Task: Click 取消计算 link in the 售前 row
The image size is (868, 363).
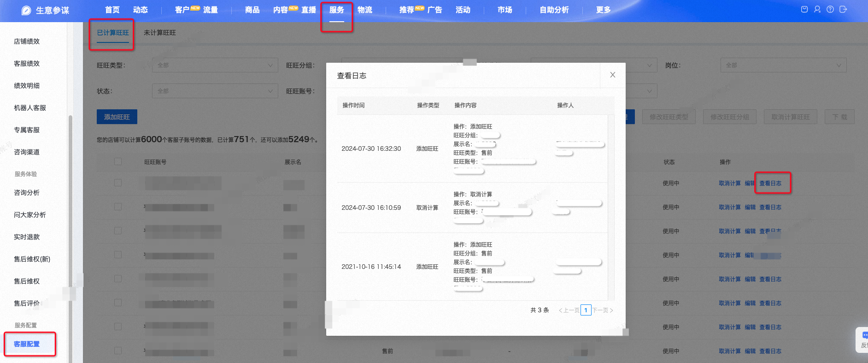Action: coord(730,351)
